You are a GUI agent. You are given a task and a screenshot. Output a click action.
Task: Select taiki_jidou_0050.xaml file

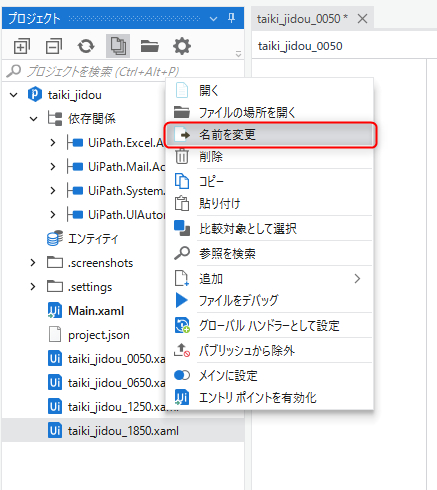point(116,359)
